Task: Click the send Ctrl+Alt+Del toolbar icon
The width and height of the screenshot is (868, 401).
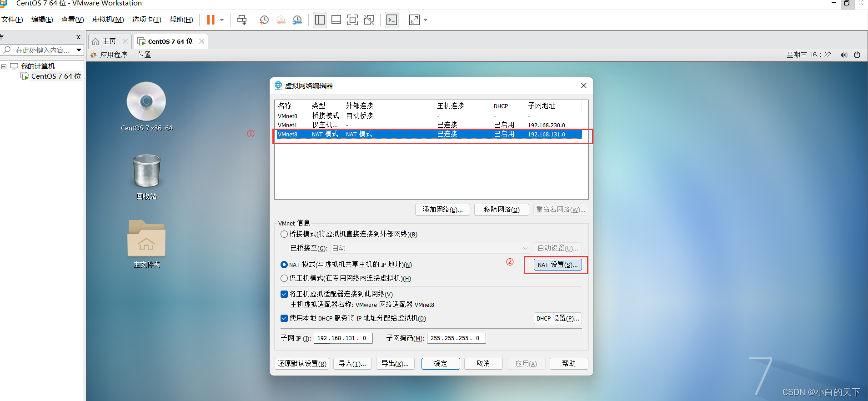Action: [242, 20]
